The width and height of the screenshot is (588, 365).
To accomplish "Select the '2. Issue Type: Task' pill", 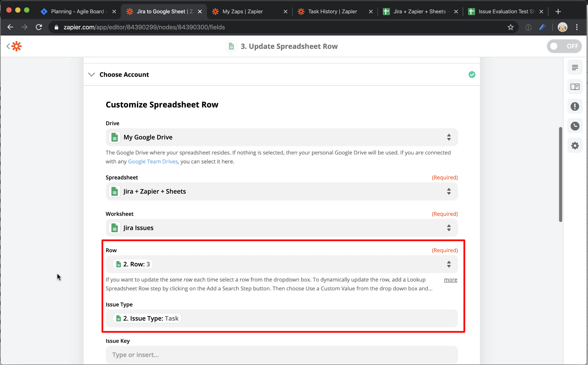I will click(x=147, y=318).
